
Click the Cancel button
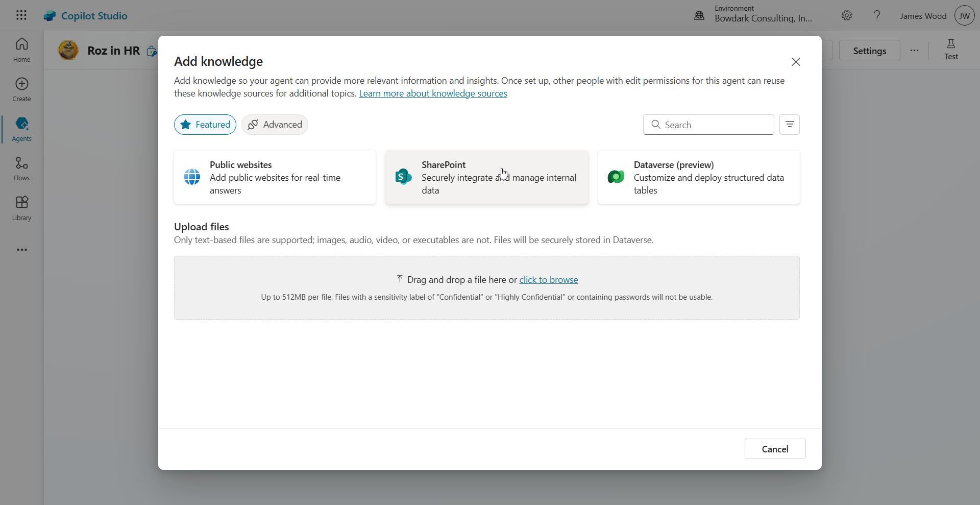tap(775, 449)
